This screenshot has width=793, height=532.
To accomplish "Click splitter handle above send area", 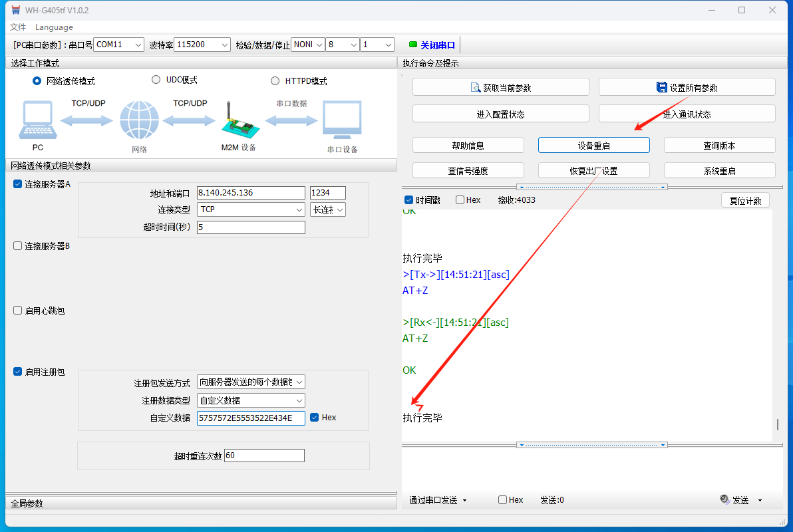I will click(591, 445).
